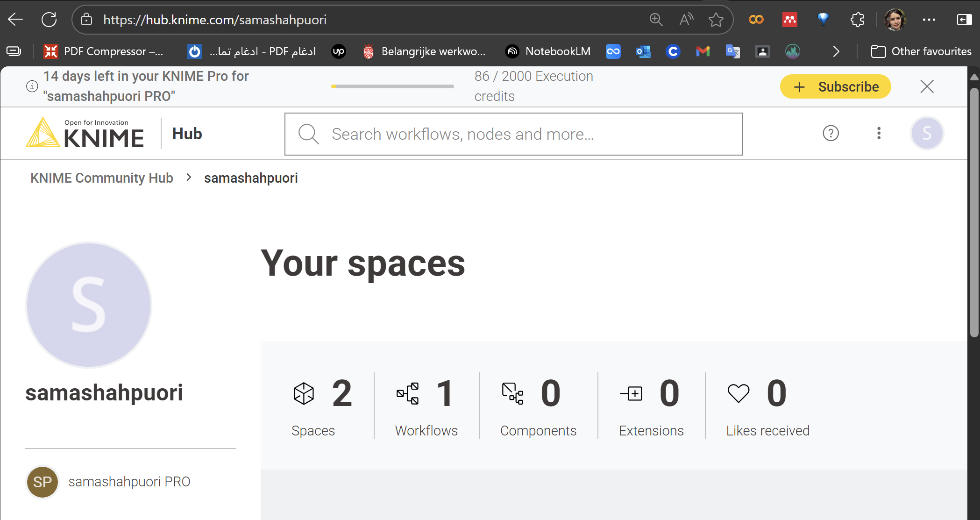Go to KNIME Community Hub breadcrumb
The width and height of the screenshot is (980, 520).
(x=102, y=178)
